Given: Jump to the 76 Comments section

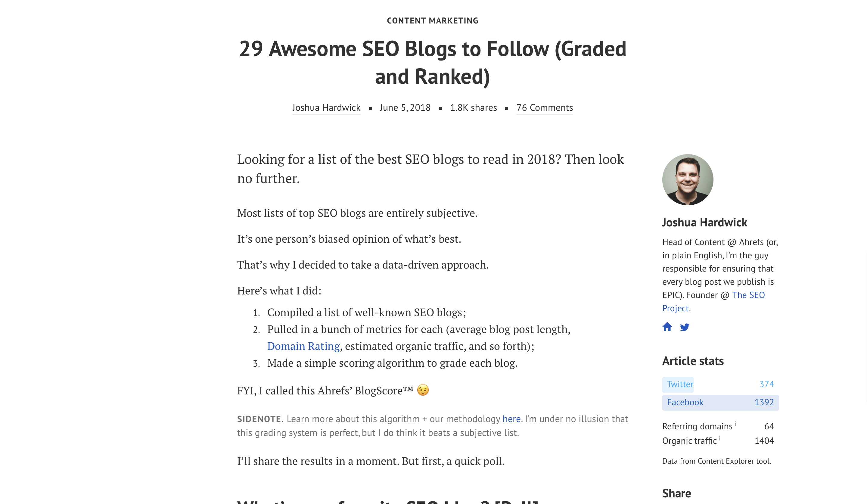Looking at the screenshot, I should click(x=545, y=108).
